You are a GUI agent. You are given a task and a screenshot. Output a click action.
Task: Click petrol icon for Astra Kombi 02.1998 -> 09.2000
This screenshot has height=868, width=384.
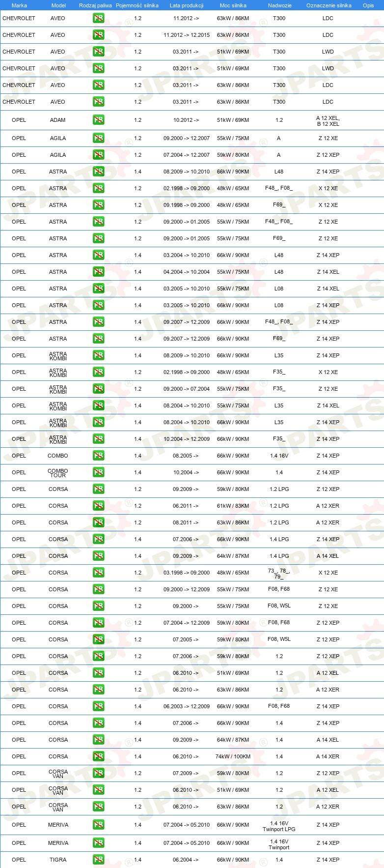tap(99, 372)
